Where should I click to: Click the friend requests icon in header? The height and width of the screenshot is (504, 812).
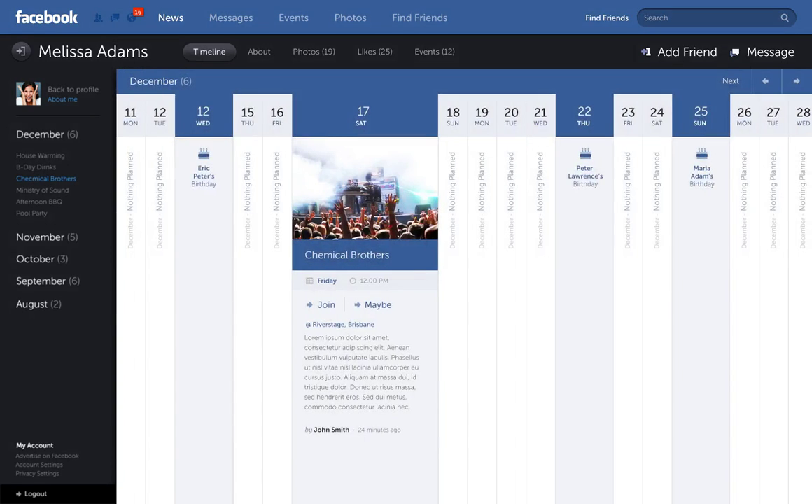98,18
